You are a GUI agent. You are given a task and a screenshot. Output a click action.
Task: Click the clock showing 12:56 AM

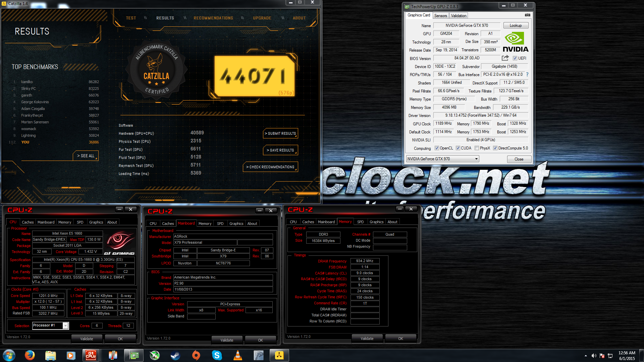pyautogui.click(x=627, y=353)
